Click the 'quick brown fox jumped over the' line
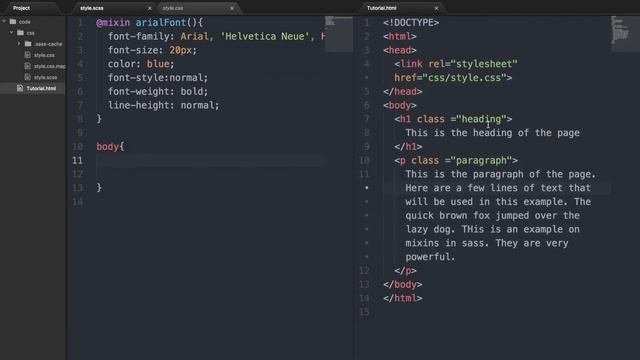The height and width of the screenshot is (360, 640). click(492, 216)
